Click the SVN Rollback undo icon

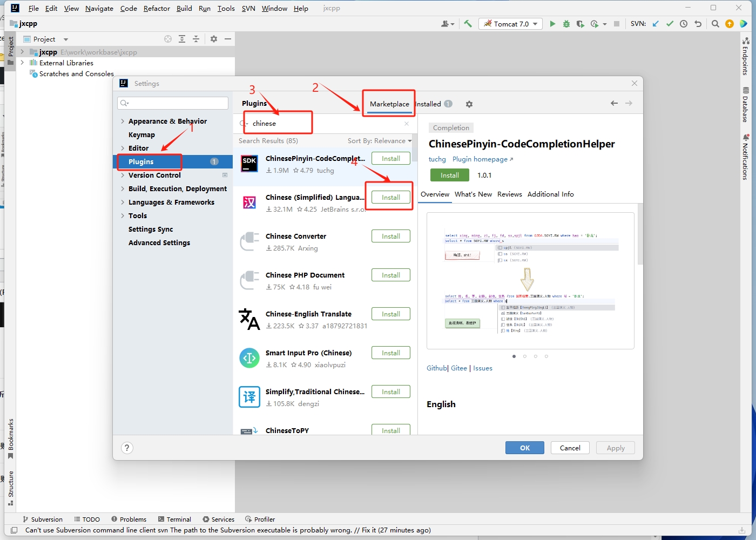pyautogui.click(x=698, y=24)
